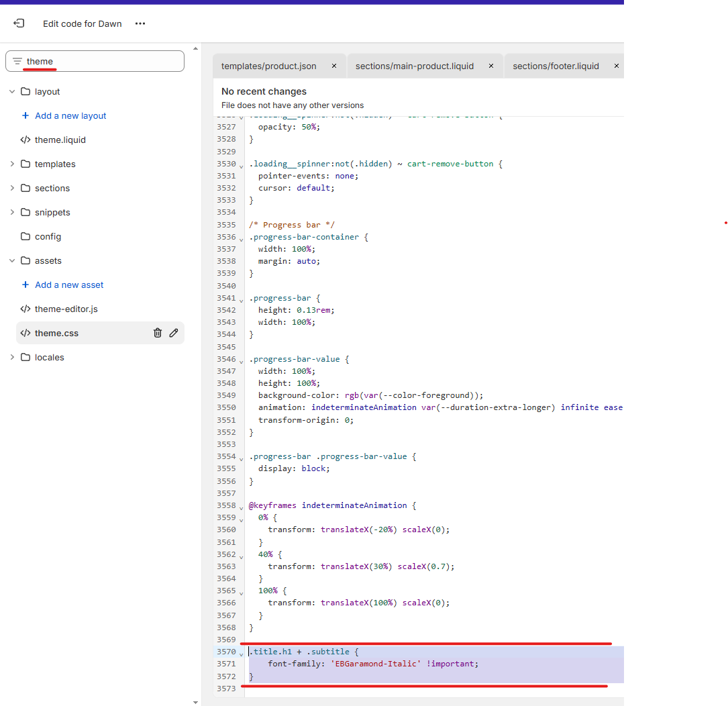
Task: Click the plus icon for new layout
Action: tap(25, 115)
